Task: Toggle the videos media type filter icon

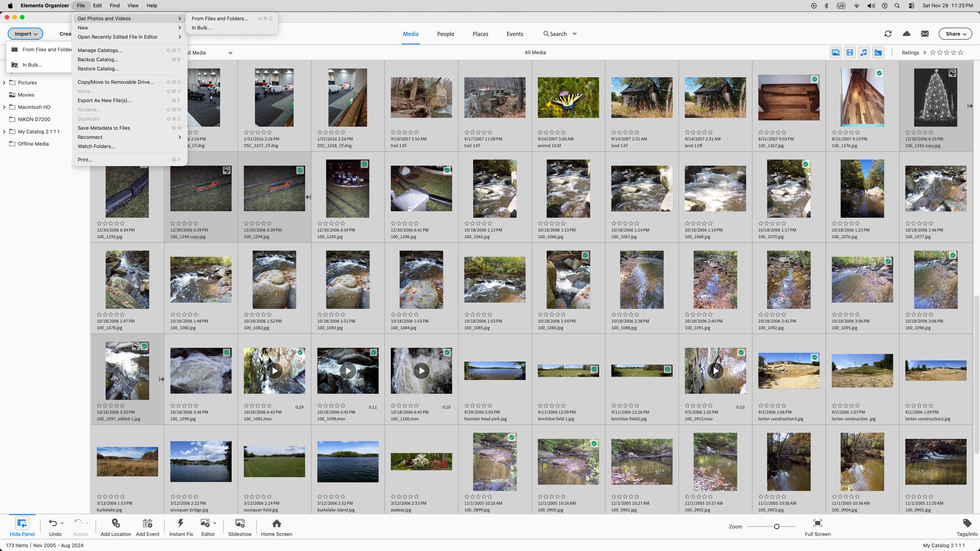Action: 849,52
